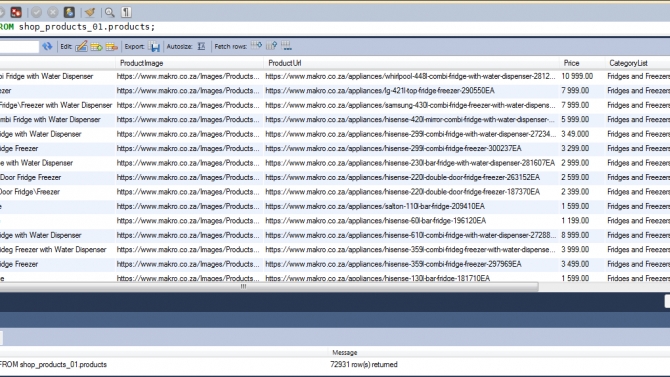The height and width of the screenshot is (377, 670).
Task: Select 'mbi Fridge with Water Dispenser' name cell
Action: coord(57,120)
